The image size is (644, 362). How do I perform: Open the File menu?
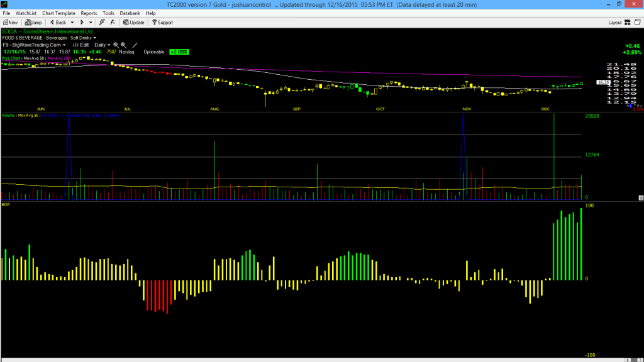(6, 13)
